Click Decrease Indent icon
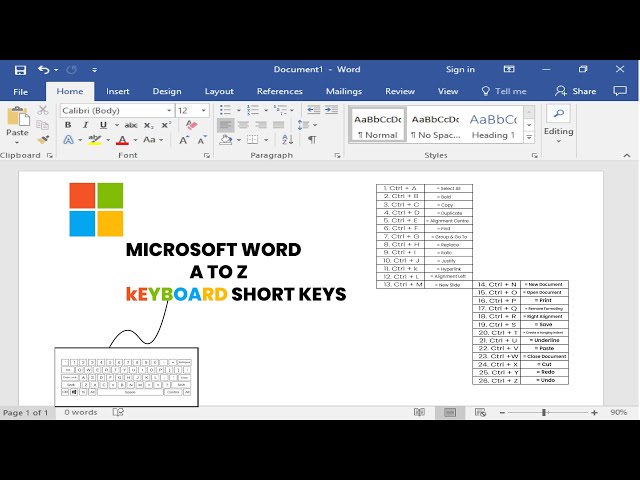This screenshot has height=480, width=640. 313,110
